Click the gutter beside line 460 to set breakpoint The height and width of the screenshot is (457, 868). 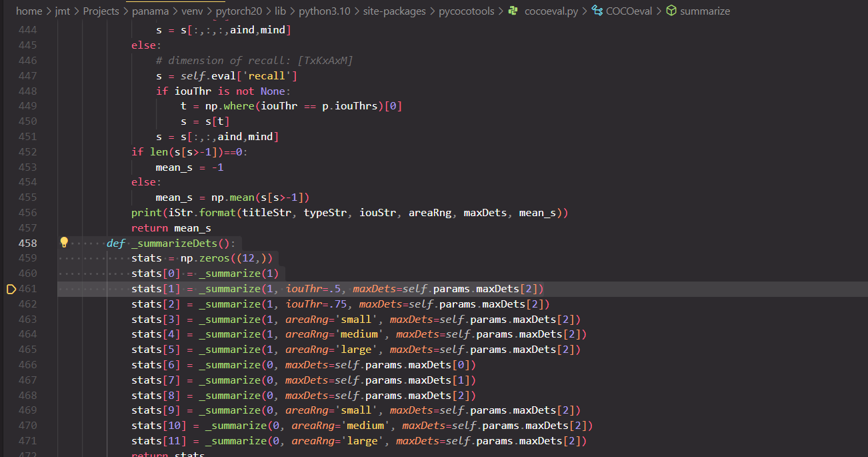(x=11, y=273)
